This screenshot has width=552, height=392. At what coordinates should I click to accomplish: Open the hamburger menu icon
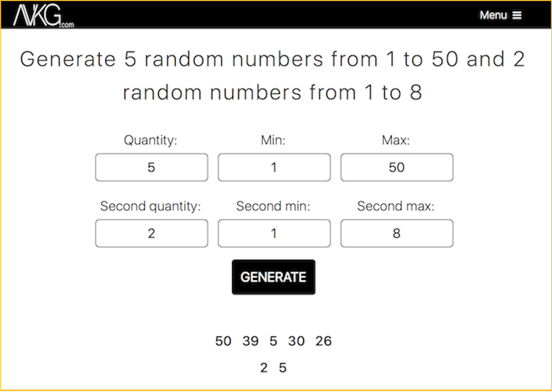(517, 15)
